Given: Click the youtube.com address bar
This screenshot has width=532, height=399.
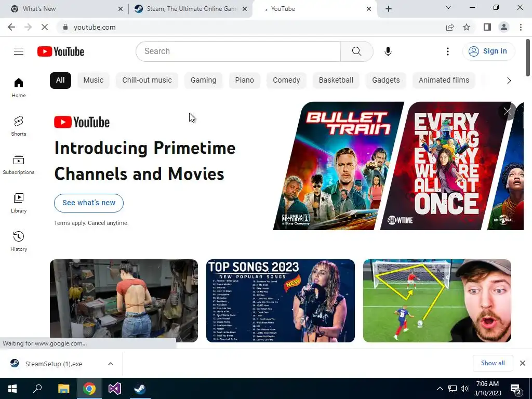Looking at the screenshot, I should pos(251,27).
